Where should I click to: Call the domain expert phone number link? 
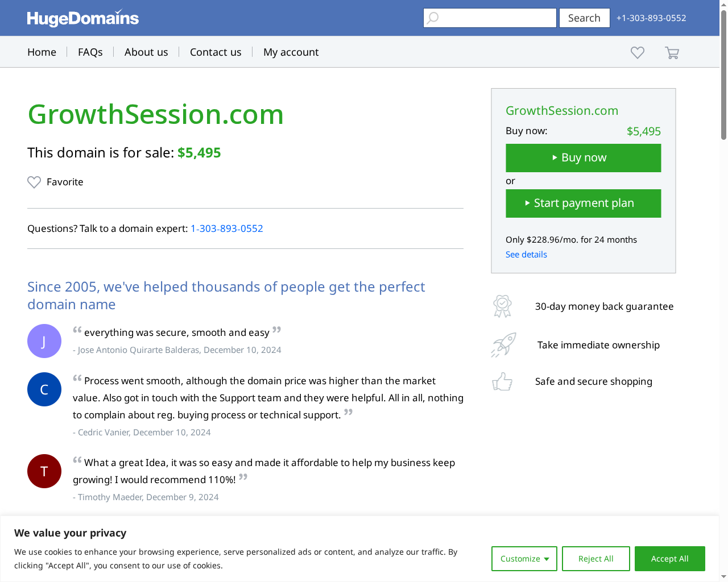[x=226, y=228]
